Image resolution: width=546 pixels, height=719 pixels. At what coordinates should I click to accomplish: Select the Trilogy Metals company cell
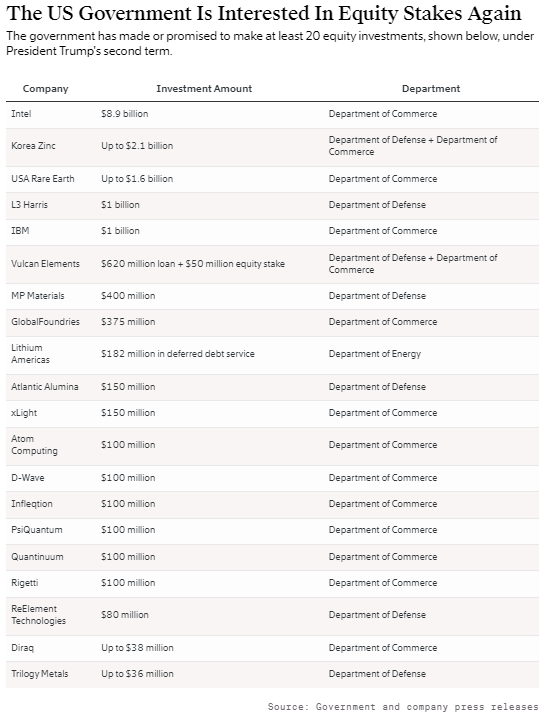coord(40,674)
